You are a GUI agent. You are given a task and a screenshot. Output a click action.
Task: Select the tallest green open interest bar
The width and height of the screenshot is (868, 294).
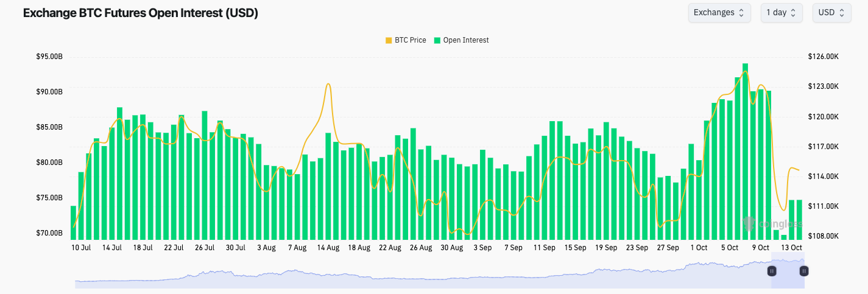pyautogui.click(x=745, y=151)
